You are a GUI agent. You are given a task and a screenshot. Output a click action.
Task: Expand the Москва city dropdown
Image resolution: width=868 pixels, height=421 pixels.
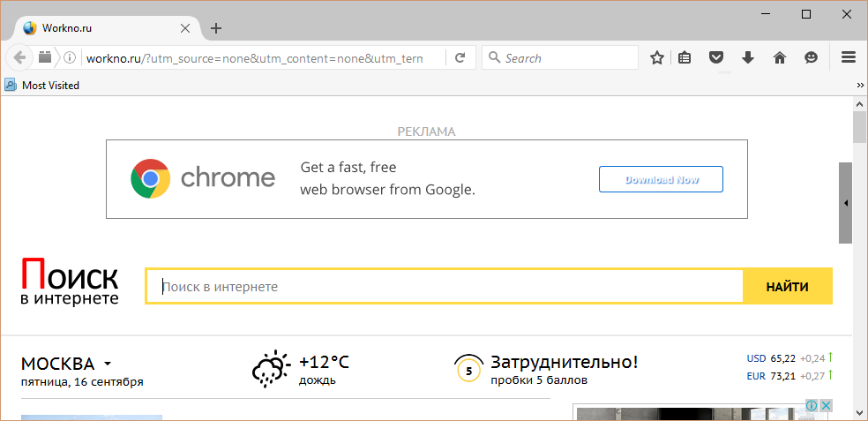pos(108,364)
